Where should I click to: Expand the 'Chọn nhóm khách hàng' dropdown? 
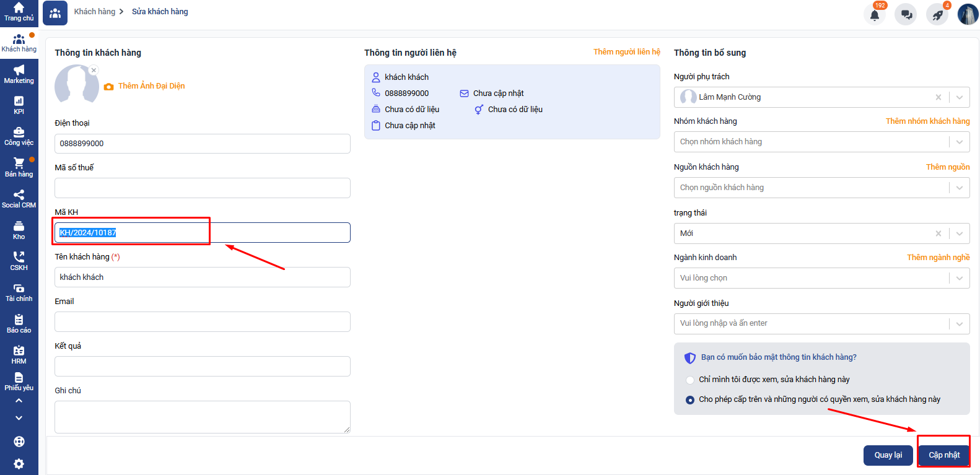pyautogui.click(x=959, y=142)
